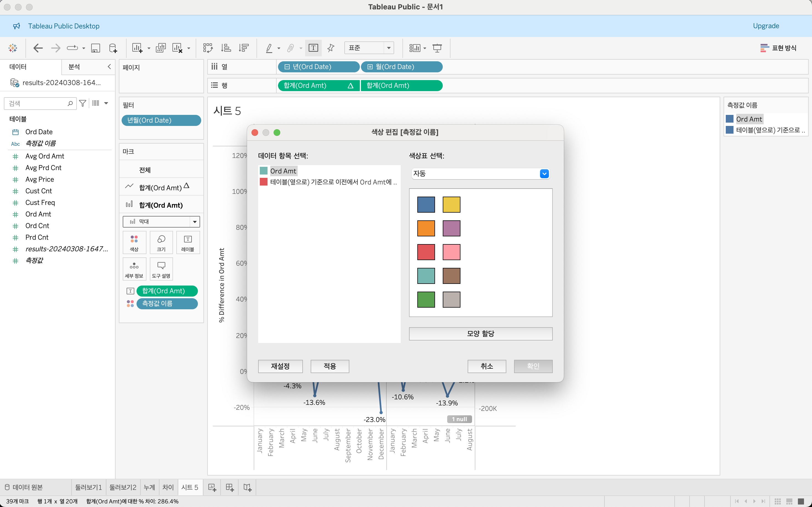Click the swap rows and columns icon

coord(208,48)
